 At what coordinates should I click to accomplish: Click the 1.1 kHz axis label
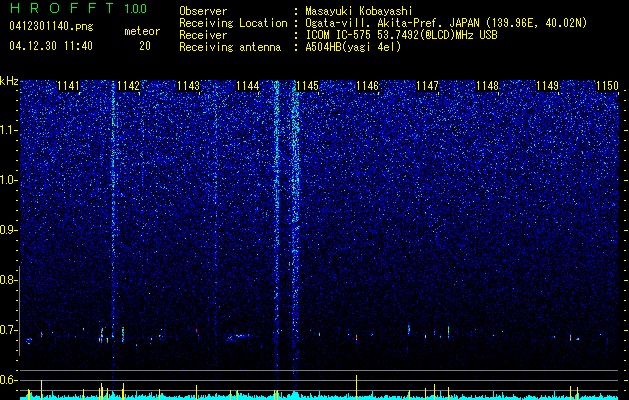click(8, 130)
